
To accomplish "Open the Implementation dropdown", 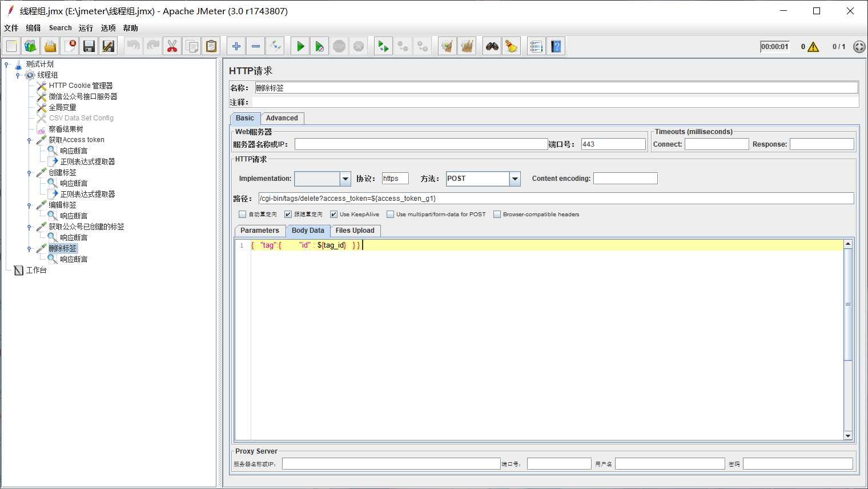I will tap(345, 179).
